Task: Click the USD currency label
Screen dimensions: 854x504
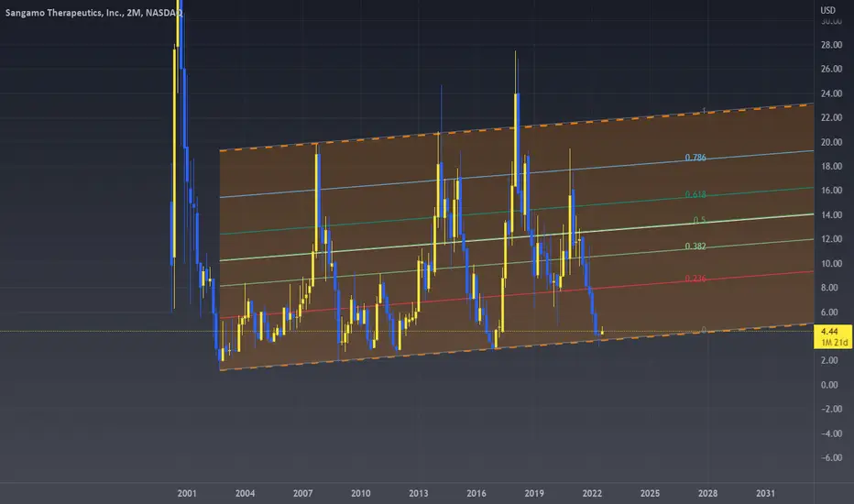Action: tap(827, 10)
